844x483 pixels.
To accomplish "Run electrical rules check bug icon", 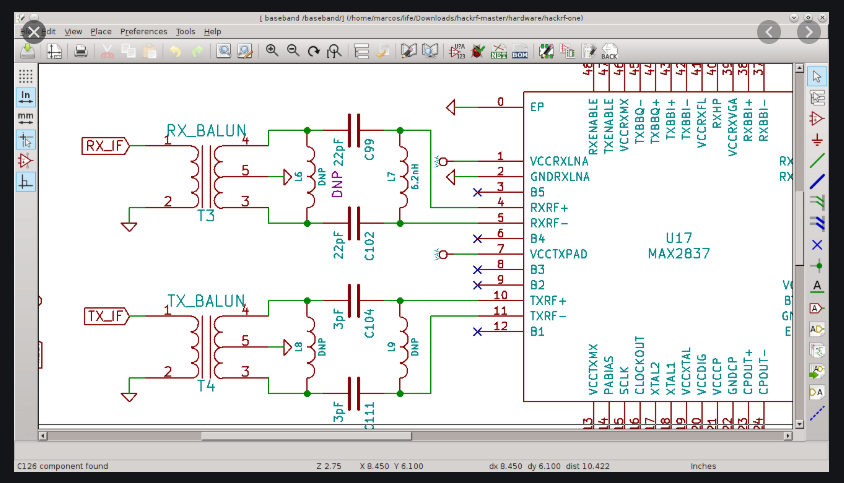I will (x=477, y=51).
